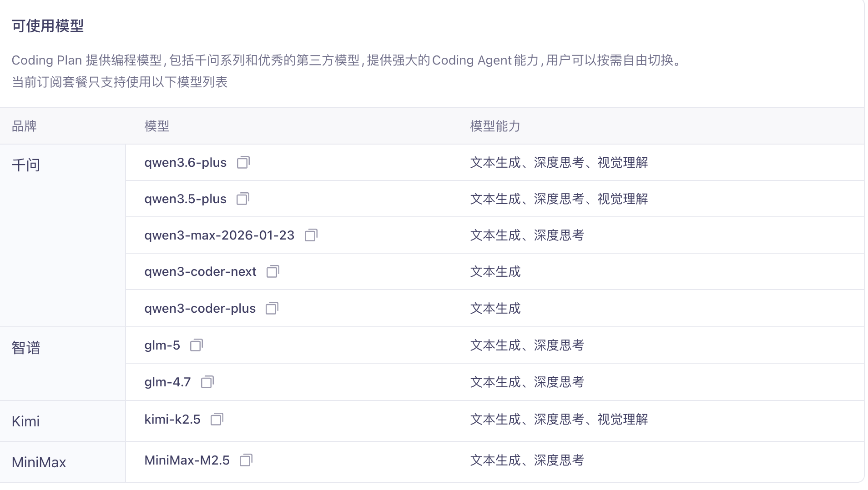
Task: Click qwen3-coder-next capability 文本生成
Action: coord(495,271)
